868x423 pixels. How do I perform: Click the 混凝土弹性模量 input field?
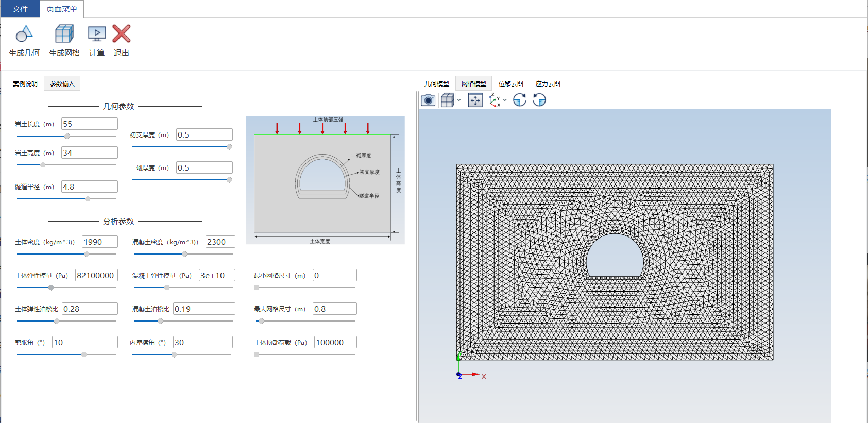(x=217, y=275)
